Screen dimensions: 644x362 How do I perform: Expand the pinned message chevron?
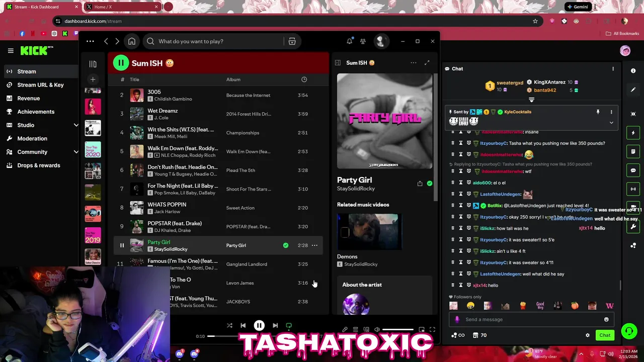(611, 123)
